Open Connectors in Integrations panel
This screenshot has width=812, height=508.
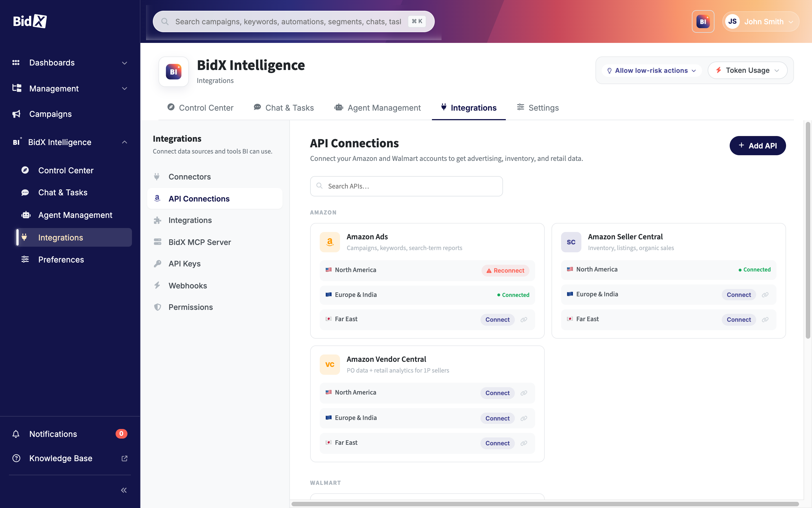point(215,177)
